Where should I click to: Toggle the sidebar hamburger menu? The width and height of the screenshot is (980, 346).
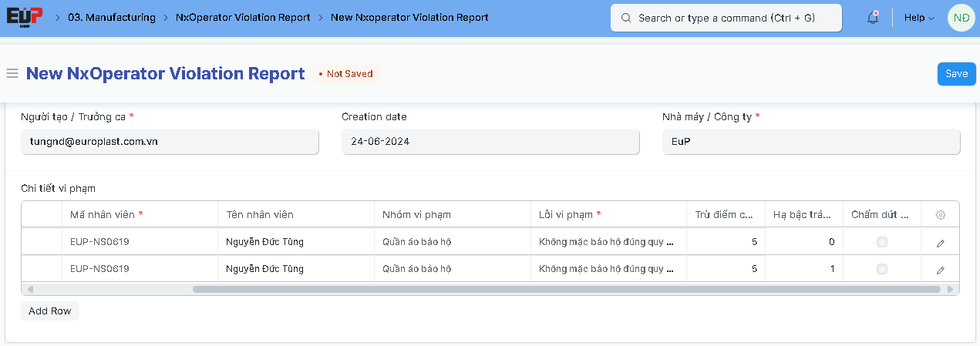(x=12, y=74)
